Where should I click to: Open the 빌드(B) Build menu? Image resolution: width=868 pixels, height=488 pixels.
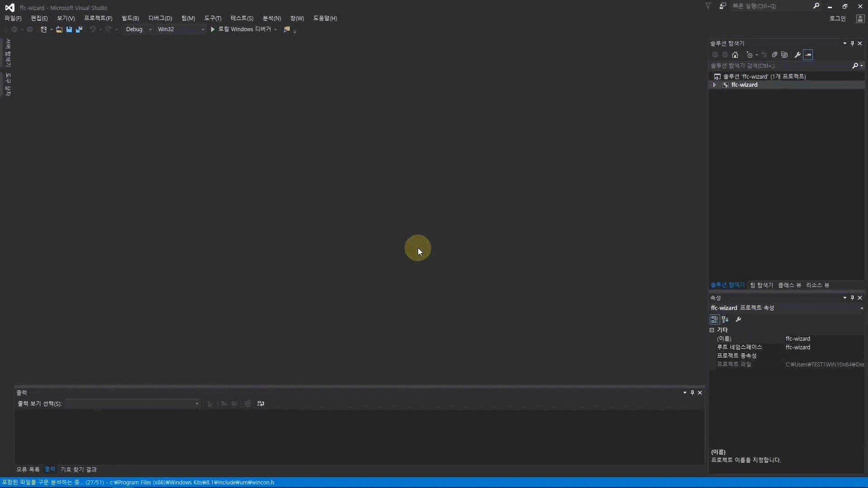[x=130, y=18]
